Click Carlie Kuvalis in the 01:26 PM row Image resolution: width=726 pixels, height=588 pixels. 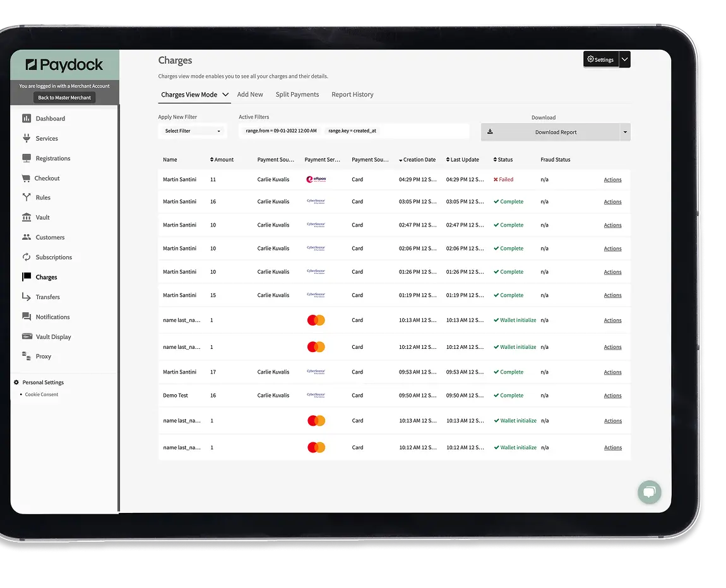pos(273,272)
